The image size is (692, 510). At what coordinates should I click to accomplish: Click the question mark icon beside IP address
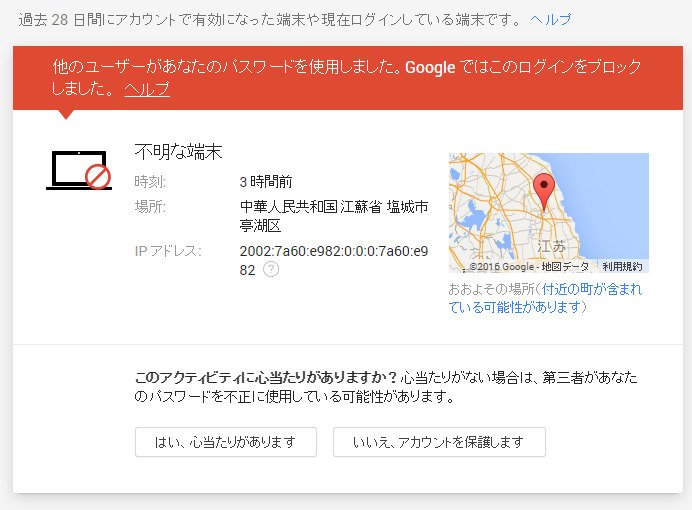271,269
